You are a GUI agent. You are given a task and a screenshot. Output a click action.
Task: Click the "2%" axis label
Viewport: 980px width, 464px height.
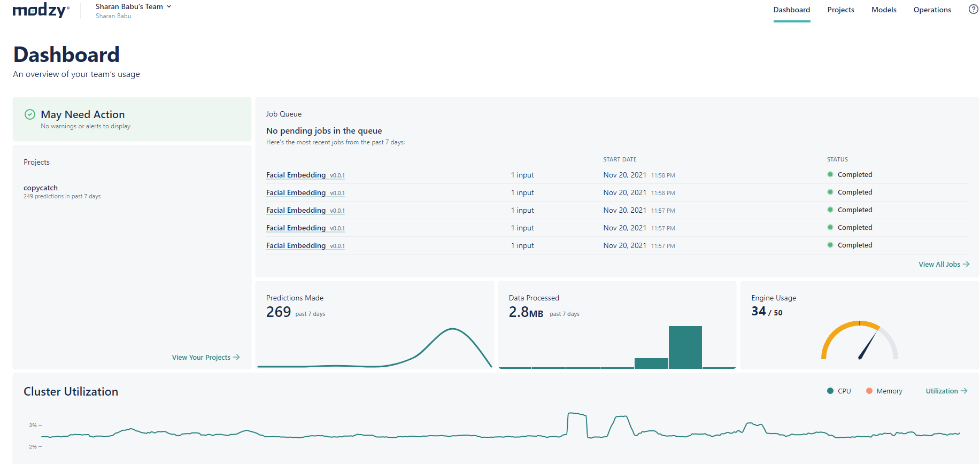coord(33,447)
